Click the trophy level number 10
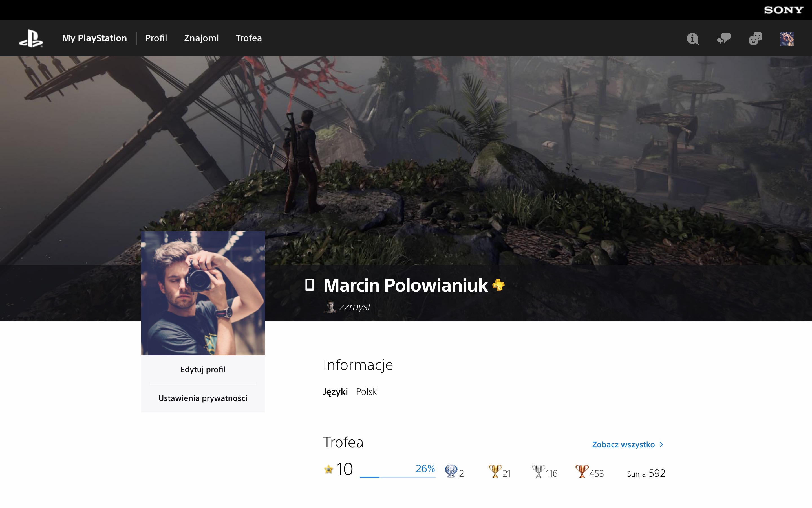Screen dimensions: 812x508 click(x=344, y=469)
